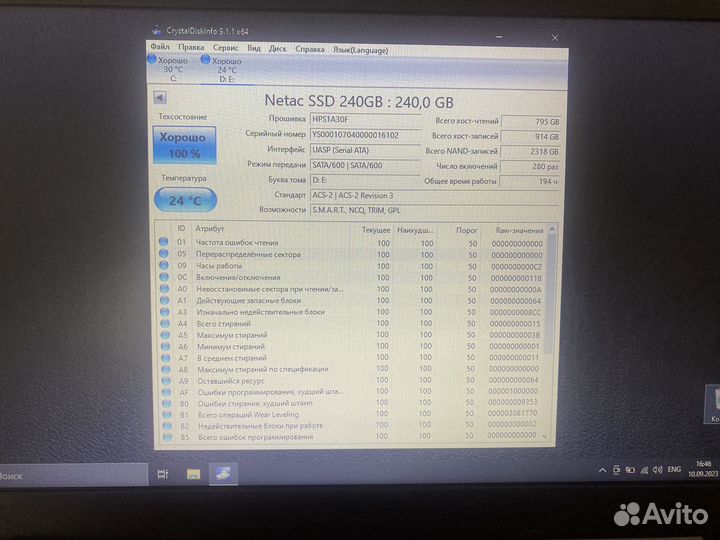Select the Часы работы row
The height and width of the screenshot is (540, 720).
353,266
